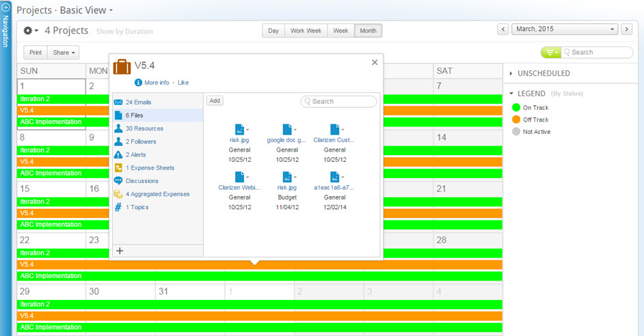Click Clarizen Cust... file icon
This screenshot has height=336, width=644.
click(x=335, y=129)
